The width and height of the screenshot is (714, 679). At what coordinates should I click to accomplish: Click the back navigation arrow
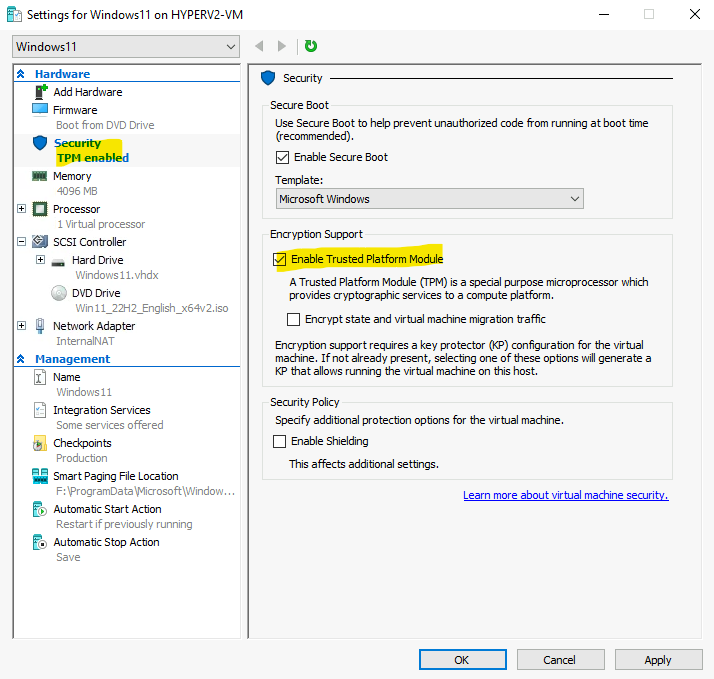click(x=260, y=46)
